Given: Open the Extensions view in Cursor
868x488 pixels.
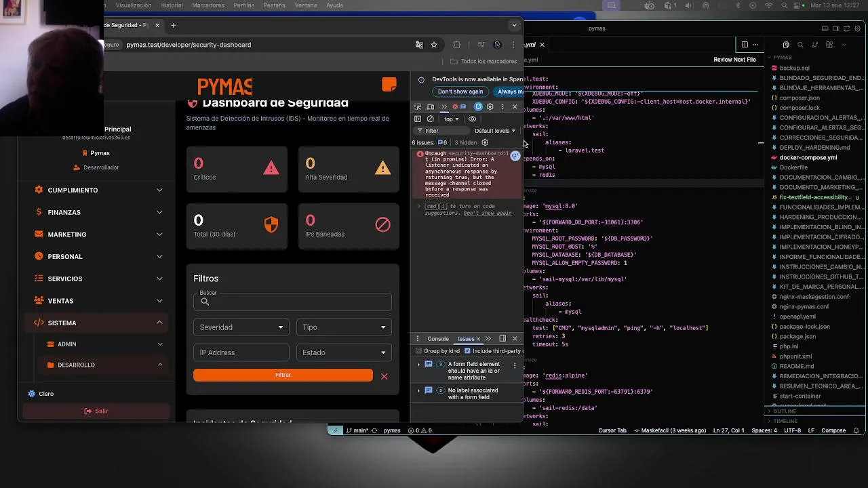Looking at the screenshot, I should [x=829, y=45].
